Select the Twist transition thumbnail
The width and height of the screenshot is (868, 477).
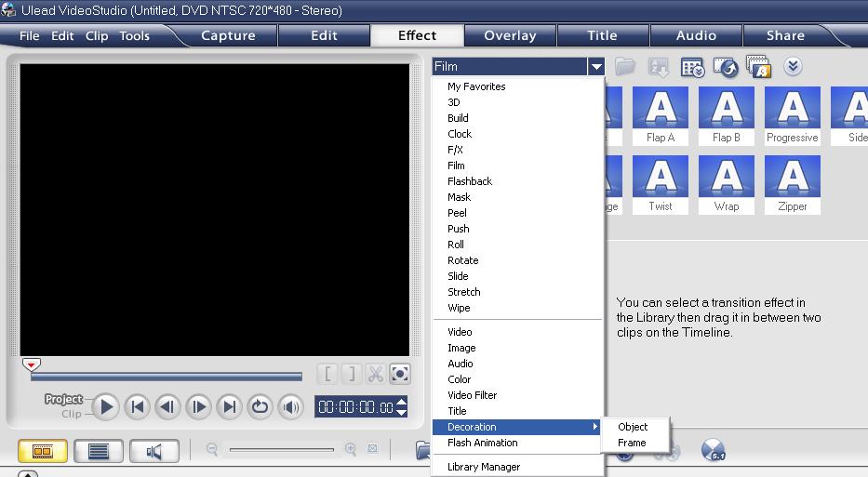pos(661,184)
